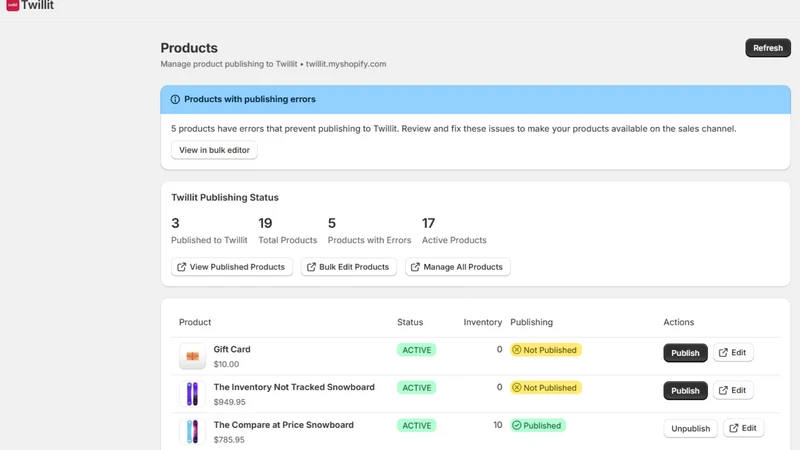Click the twillit.myshopify.com subtitle text

(346, 64)
